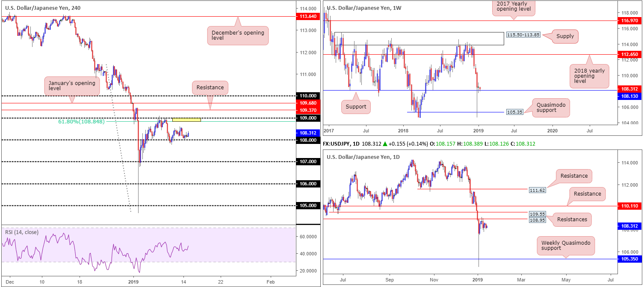Screen dimensions: 644x287
Task: Click the 'Mar' date on daily time axis
Action: [522, 279]
